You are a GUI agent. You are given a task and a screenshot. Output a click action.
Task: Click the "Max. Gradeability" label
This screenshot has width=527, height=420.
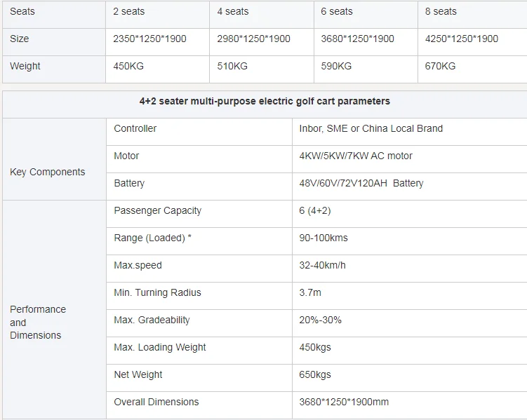(x=152, y=320)
